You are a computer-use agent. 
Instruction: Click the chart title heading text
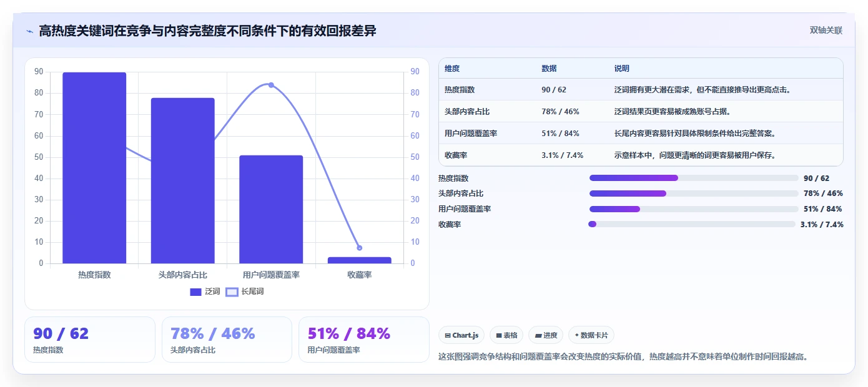tap(207, 31)
